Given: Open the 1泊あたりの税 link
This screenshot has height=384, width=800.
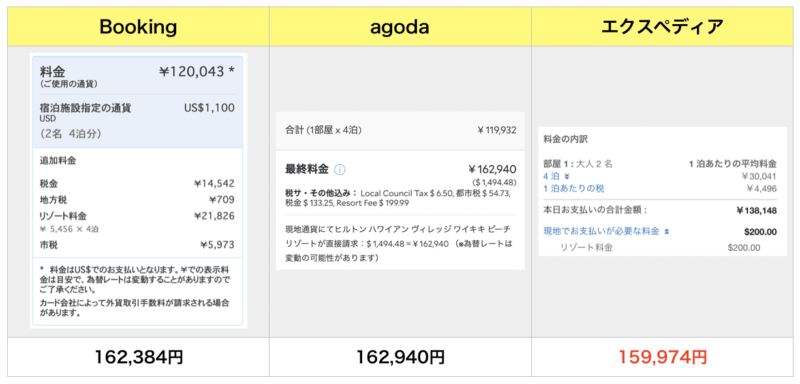Looking at the screenshot, I should point(574,189).
